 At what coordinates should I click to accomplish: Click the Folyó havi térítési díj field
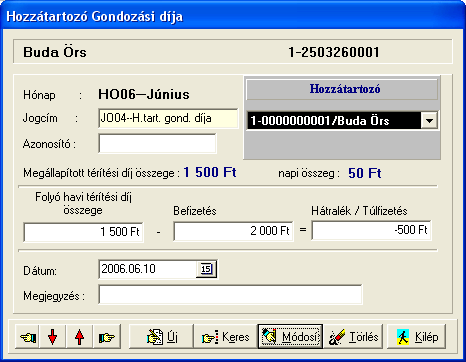click(83, 232)
